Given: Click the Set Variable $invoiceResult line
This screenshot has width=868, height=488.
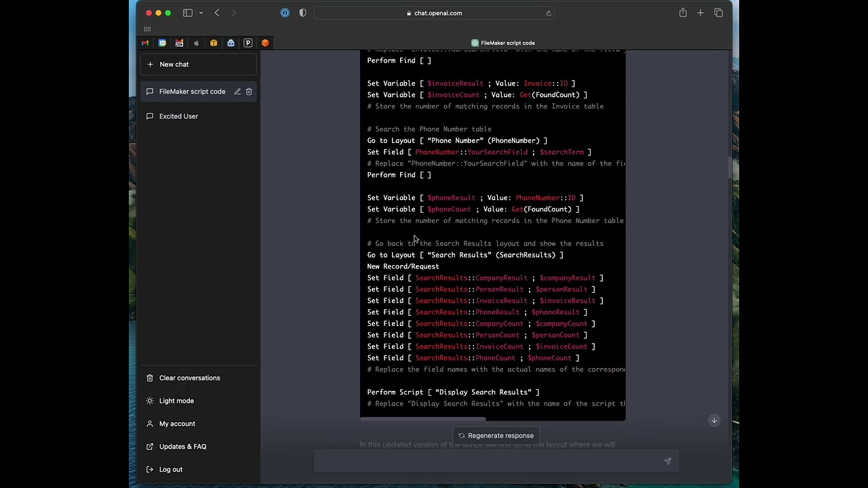Looking at the screenshot, I should (471, 83).
